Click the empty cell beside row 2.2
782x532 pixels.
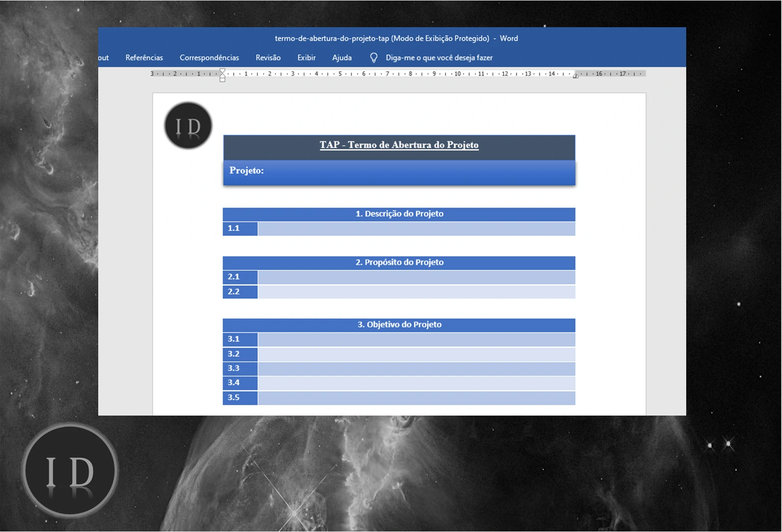point(416,292)
